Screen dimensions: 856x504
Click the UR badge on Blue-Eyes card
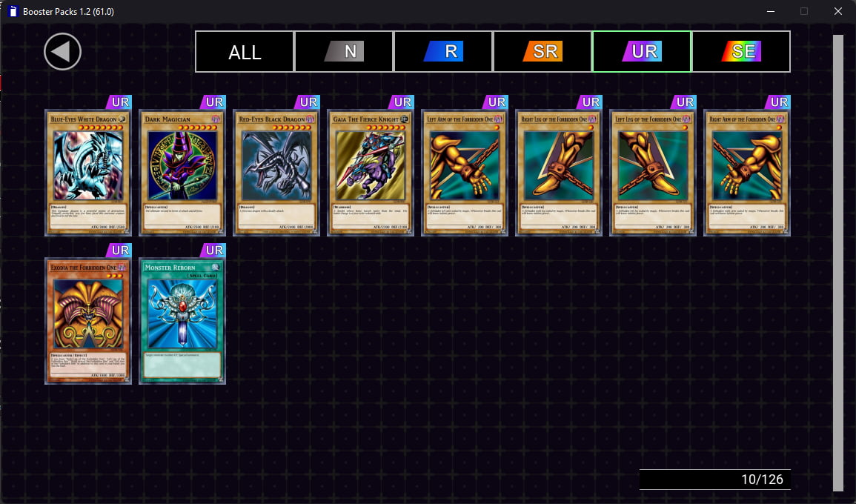[x=119, y=102]
